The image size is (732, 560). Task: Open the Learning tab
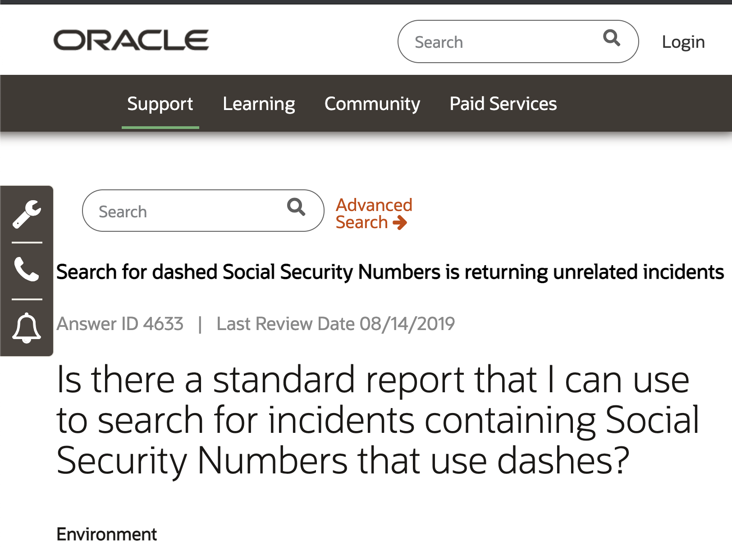point(259,104)
